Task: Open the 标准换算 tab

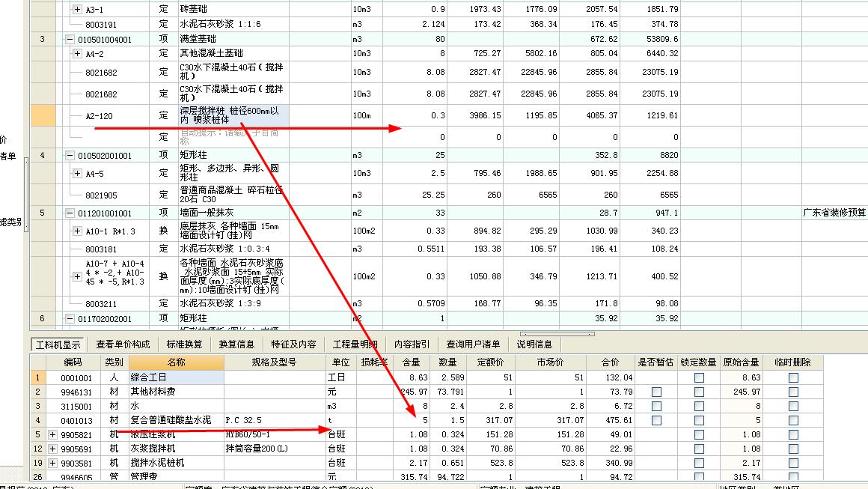Action: (x=184, y=344)
